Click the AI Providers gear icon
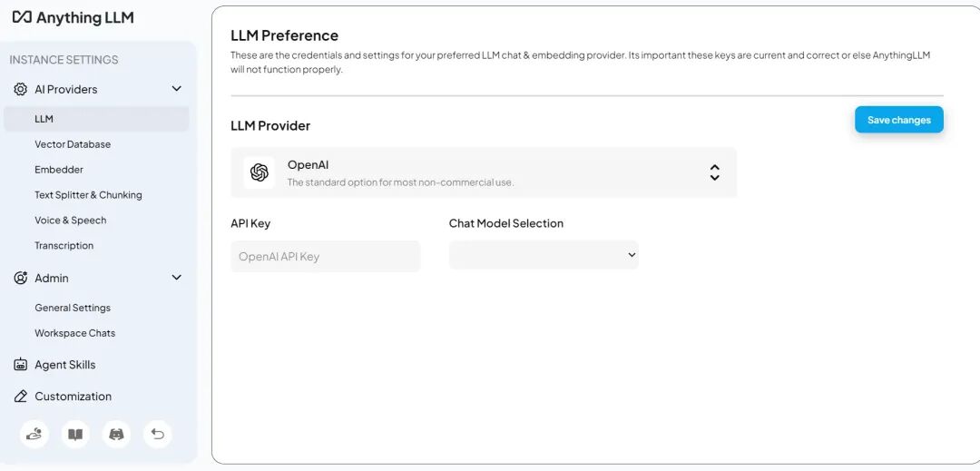 pyautogui.click(x=21, y=89)
